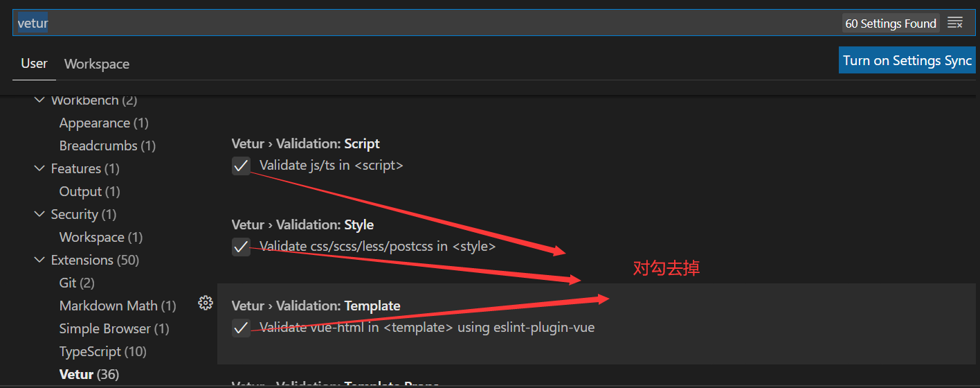Select Git (2) under Extensions
Image resolution: width=980 pixels, height=388 pixels.
tap(77, 283)
